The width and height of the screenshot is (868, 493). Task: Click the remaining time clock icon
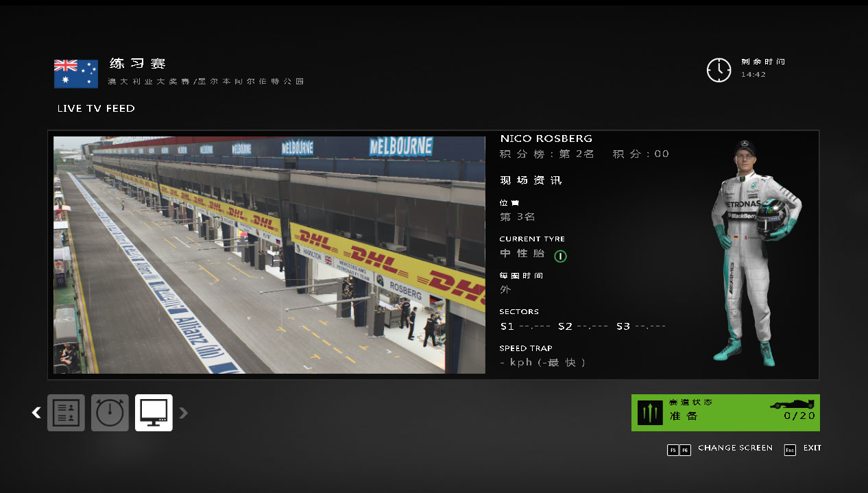[719, 70]
